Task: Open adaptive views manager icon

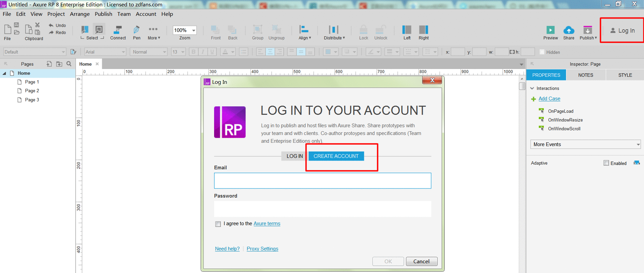Action: point(637,163)
